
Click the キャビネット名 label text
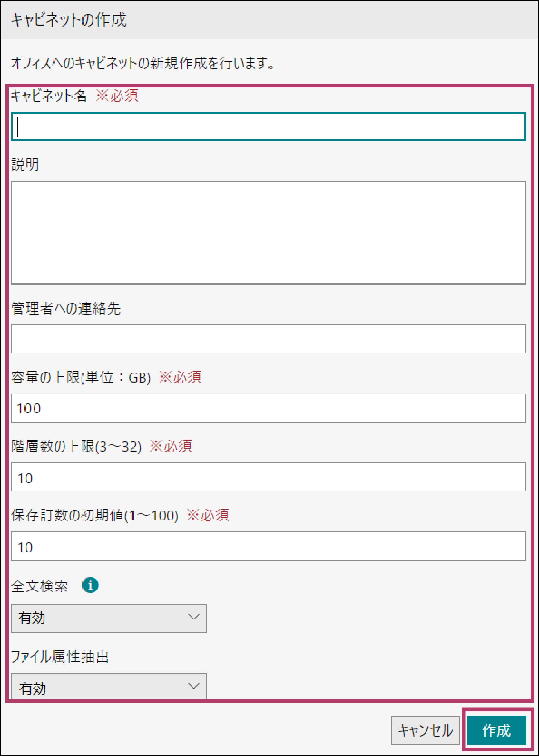tap(49, 96)
